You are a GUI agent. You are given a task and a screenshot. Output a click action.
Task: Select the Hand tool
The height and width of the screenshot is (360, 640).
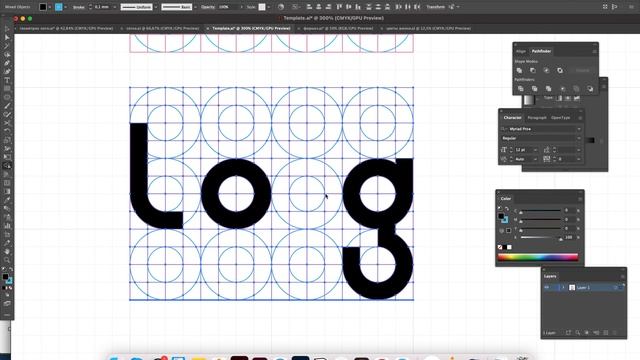[x=7, y=251]
